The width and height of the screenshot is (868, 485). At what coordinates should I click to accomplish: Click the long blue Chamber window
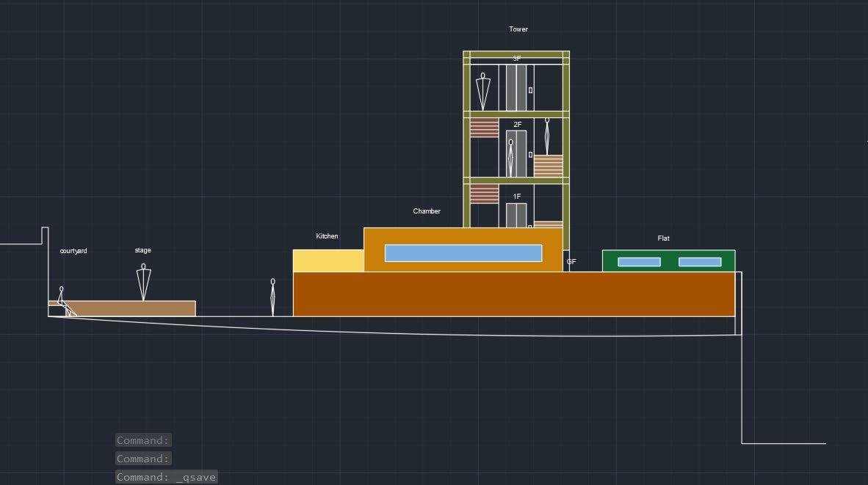tap(463, 253)
